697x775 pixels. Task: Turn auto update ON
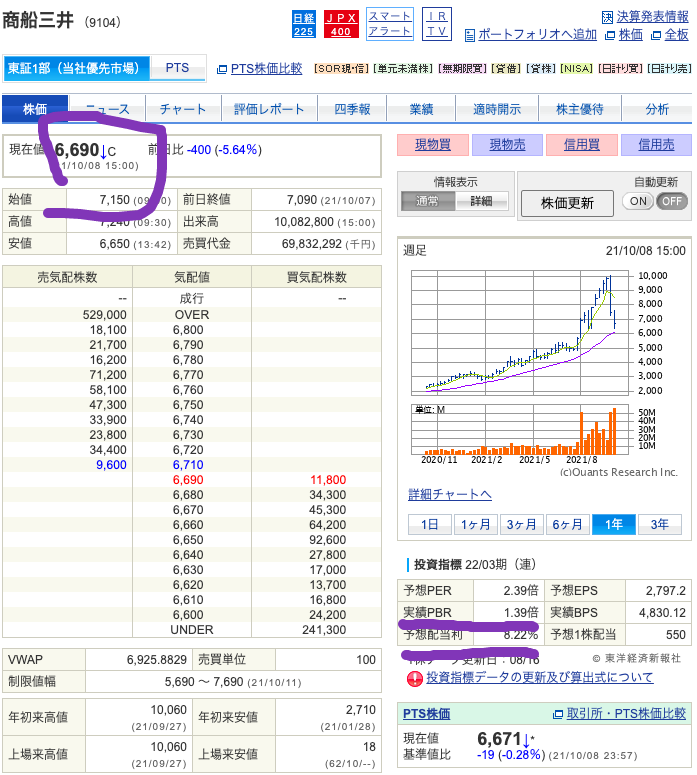638,201
